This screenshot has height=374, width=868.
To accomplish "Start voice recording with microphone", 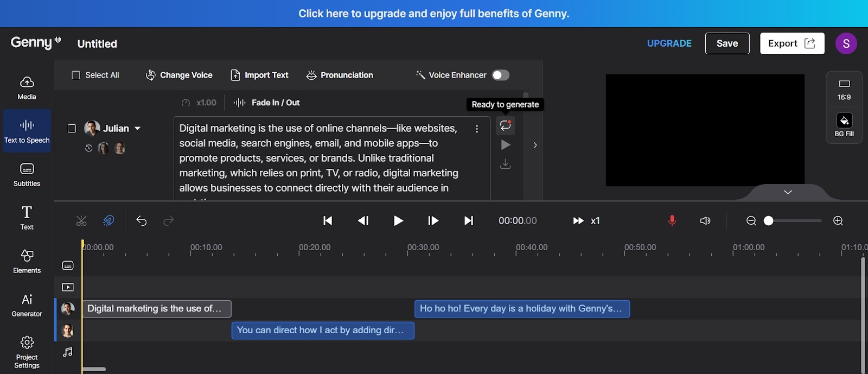I will (672, 221).
